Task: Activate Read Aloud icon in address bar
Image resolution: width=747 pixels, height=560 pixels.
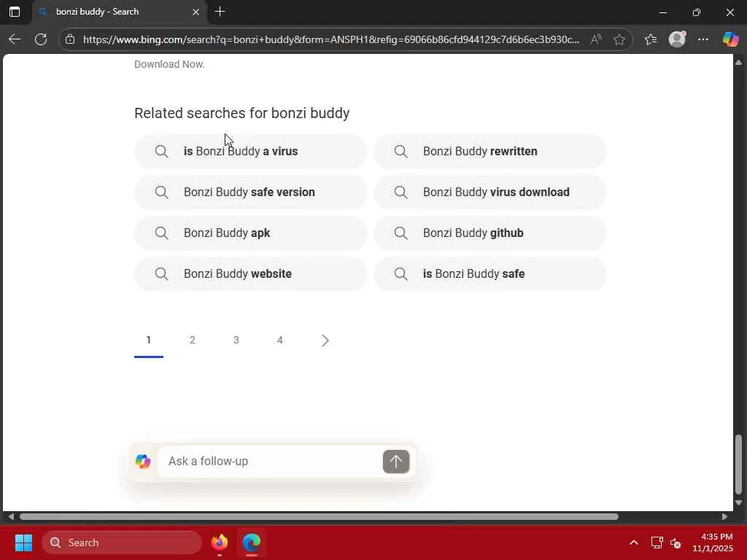Action: click(x=596, y=39)
